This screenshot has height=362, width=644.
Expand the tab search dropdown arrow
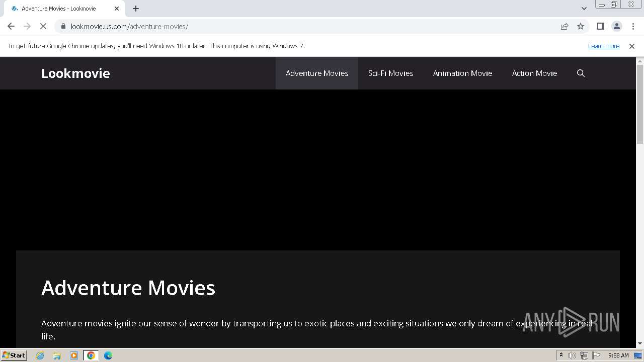coord(584,9)
